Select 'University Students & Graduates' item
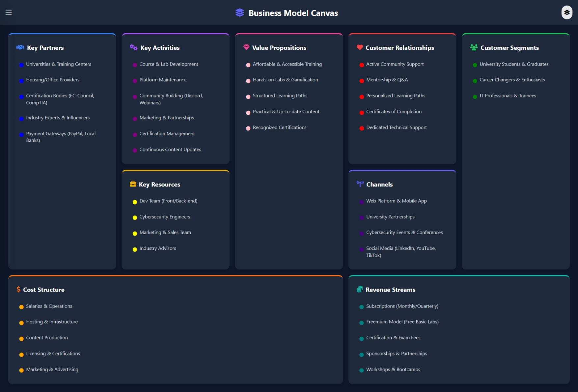The height and width of the screenshot is (392, 578). pyautogui.click(x=514, y=64)
